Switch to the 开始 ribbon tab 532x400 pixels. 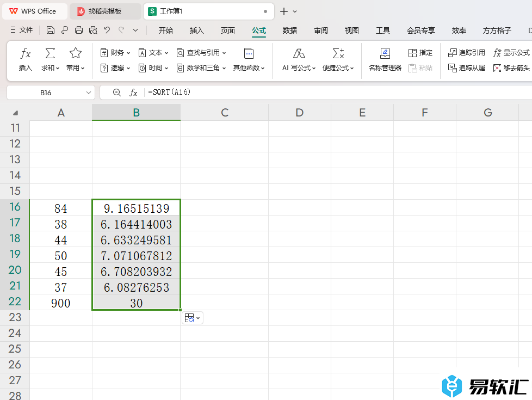point(165,30)
